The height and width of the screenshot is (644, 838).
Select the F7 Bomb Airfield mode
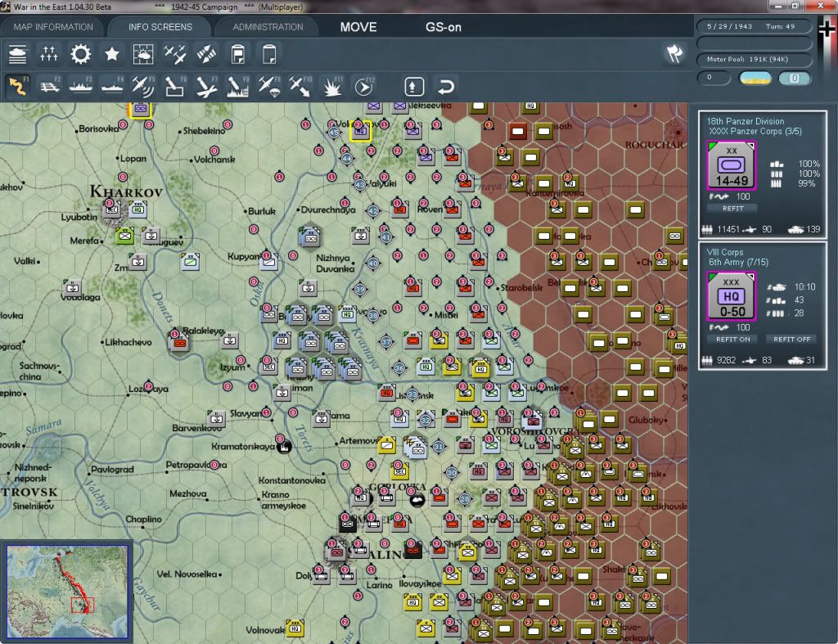206,86
